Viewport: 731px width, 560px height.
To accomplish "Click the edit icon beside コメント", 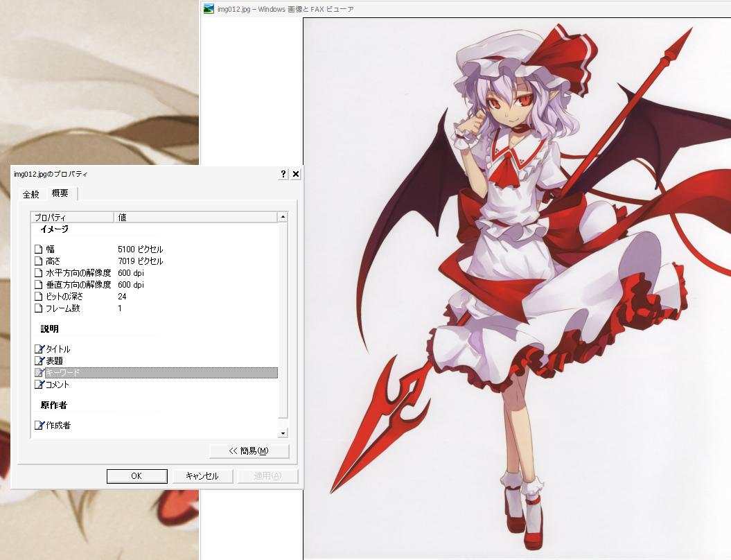I will 39,384.
